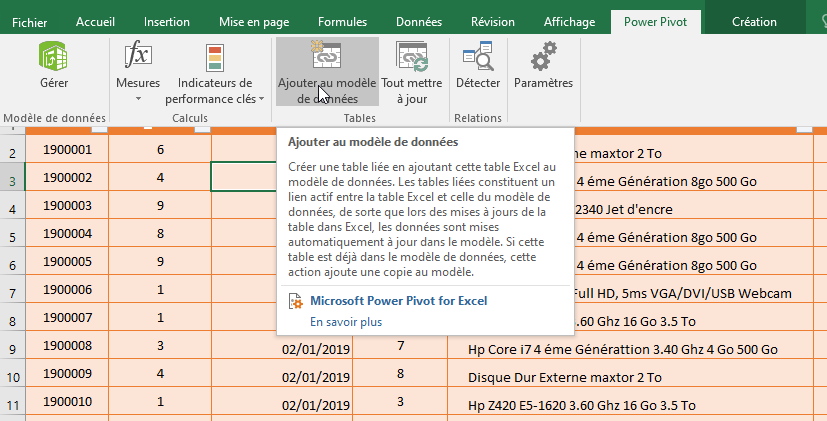
Task: Select cell containing 1900005
Action: pos(67,261)
